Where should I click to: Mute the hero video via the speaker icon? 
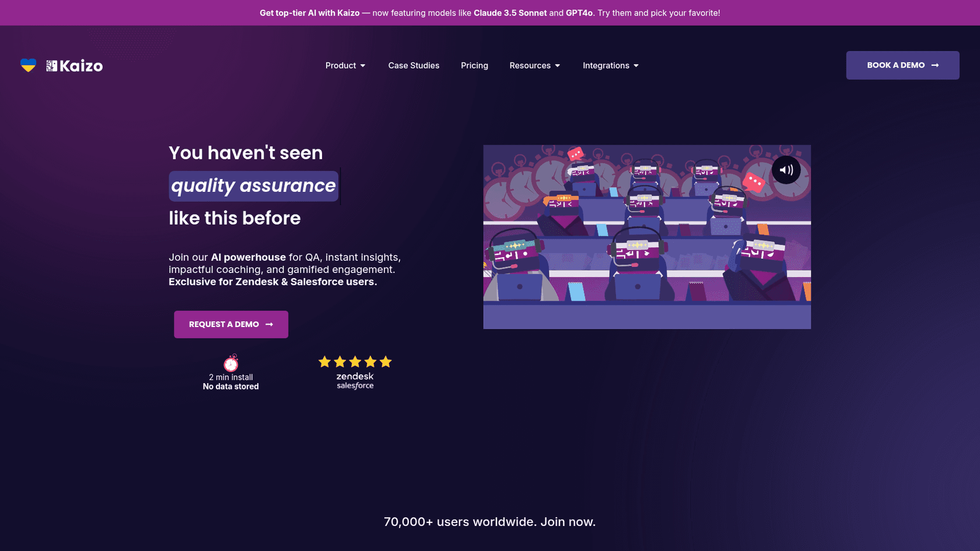[x=786, y=170]
